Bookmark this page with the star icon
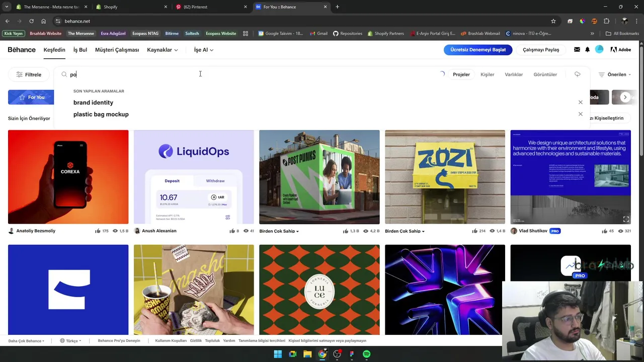Viewport: 644px width, 362px height. pyautogui.click(x=553, y=21)
